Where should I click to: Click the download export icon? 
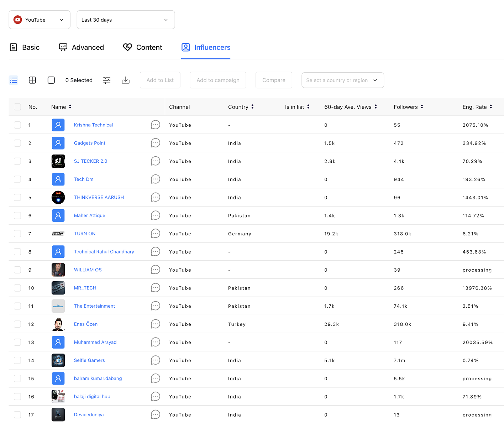coord(126,80)
